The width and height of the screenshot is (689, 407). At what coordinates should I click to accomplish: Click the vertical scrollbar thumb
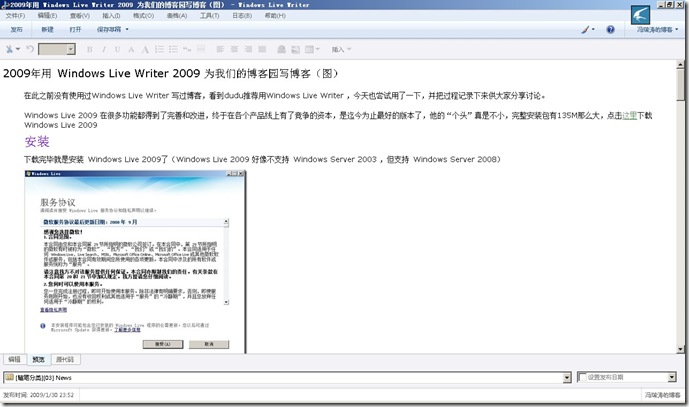coord(680,85)
